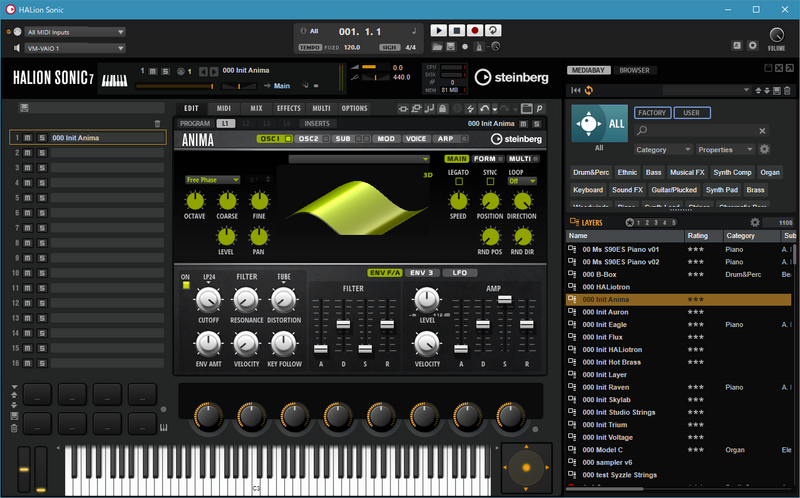Solo slot 1 000 Init Anima
Viewport: 800px width, 498px height.
(x=42, y=138)
